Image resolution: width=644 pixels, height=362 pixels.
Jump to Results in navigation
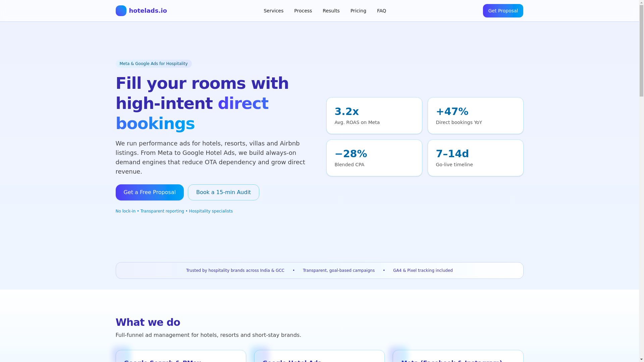(x=331, y=11)
